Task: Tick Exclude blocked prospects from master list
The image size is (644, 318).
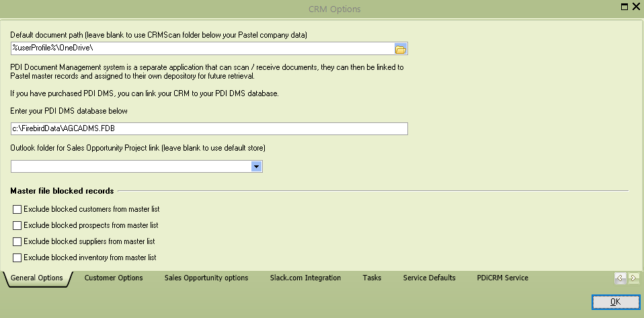Action: click(17, 226)
